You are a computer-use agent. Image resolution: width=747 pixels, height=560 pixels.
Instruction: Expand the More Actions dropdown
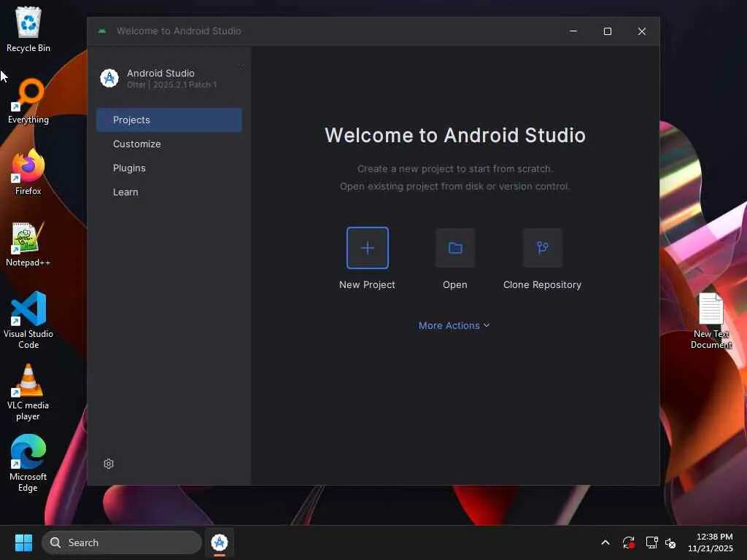pos(454,326)
